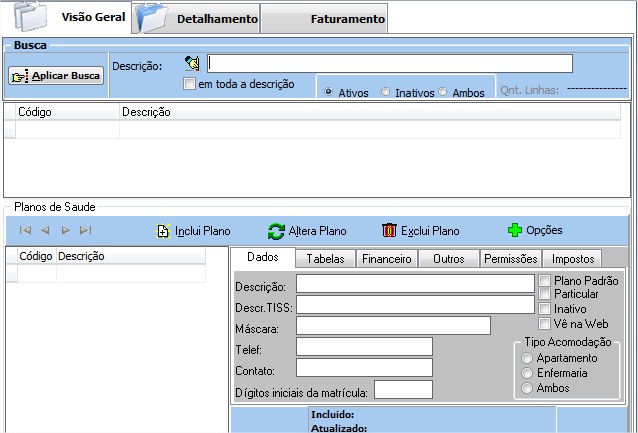
Task: Select the Inativos radio option
Action: coord(386,92)
